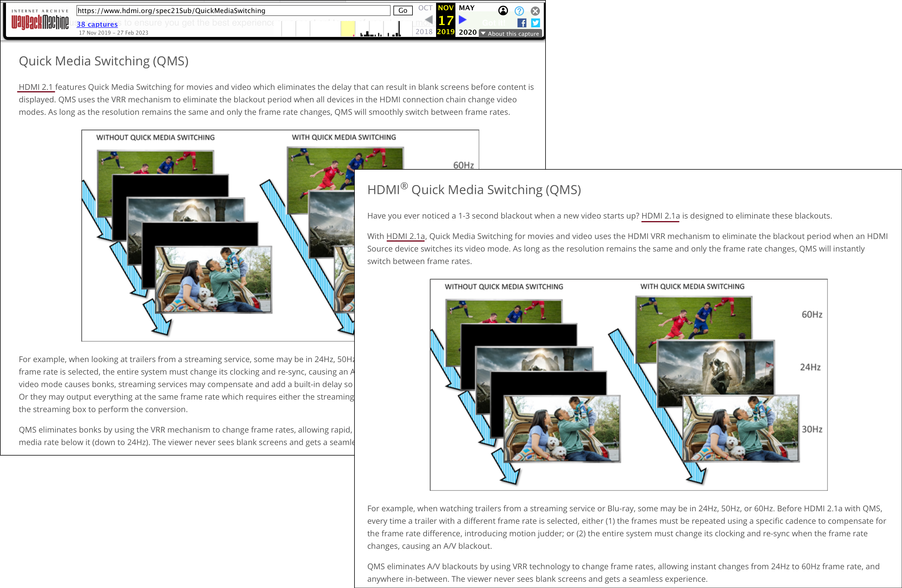Click the tall bar in capture timeline graph
The image size is (902, 588).
pos(399,29)
